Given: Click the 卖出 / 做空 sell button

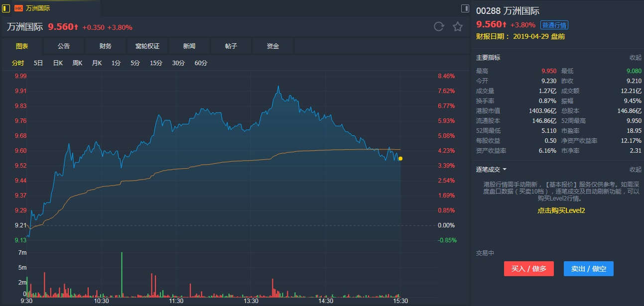Looking at the screenshot, I should 589,269.
